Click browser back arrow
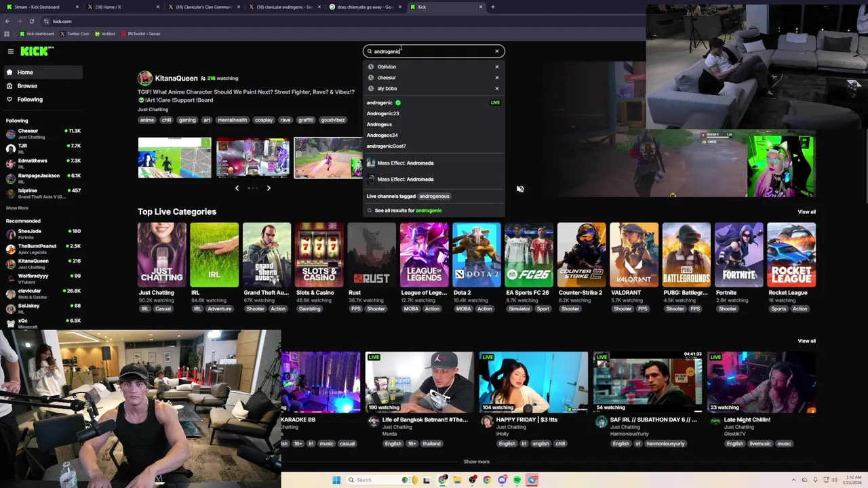This screenshot has height=488, width=868. 7,21
